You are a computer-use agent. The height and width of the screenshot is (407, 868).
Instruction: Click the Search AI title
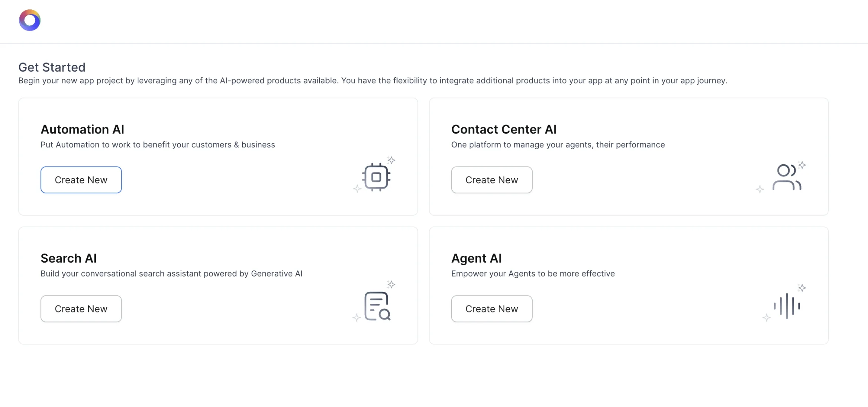point(69,258)
